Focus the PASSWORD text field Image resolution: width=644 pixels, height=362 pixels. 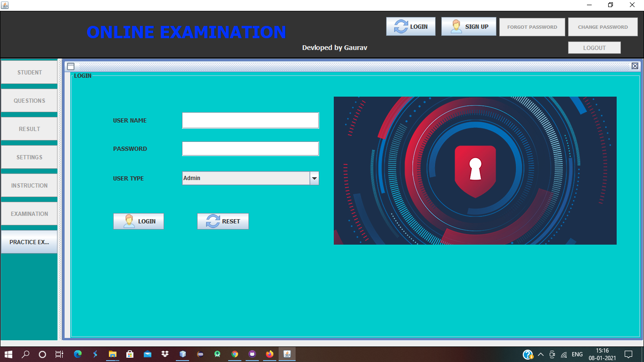tap(250, 148)
